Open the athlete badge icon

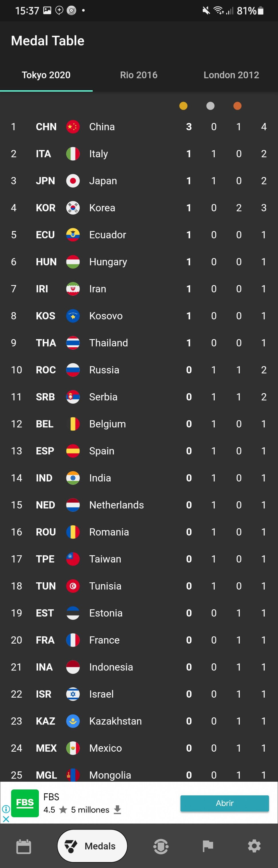(161, 846)
